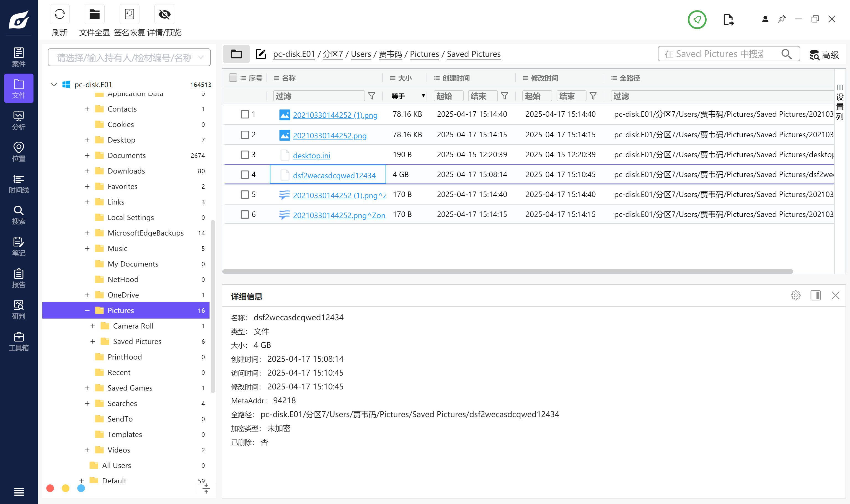Open the 案件 sidebar section
This screenshot has width=850, height=504.
[x=19, y=57]
